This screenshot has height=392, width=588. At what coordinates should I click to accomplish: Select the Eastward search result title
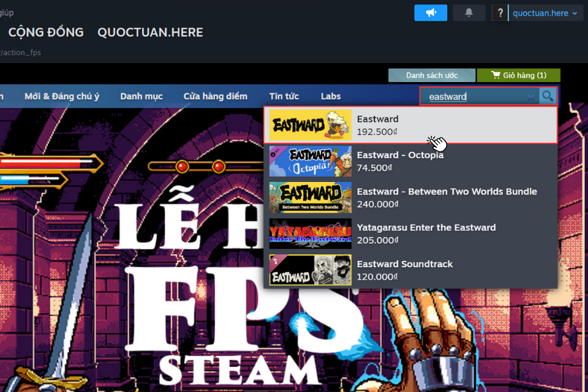(378, 119)
